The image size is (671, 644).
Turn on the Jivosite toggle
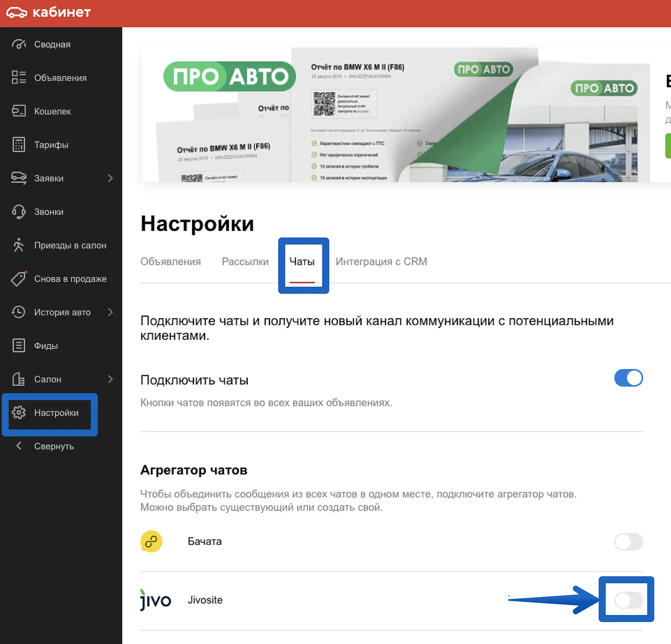pos(628,600)
